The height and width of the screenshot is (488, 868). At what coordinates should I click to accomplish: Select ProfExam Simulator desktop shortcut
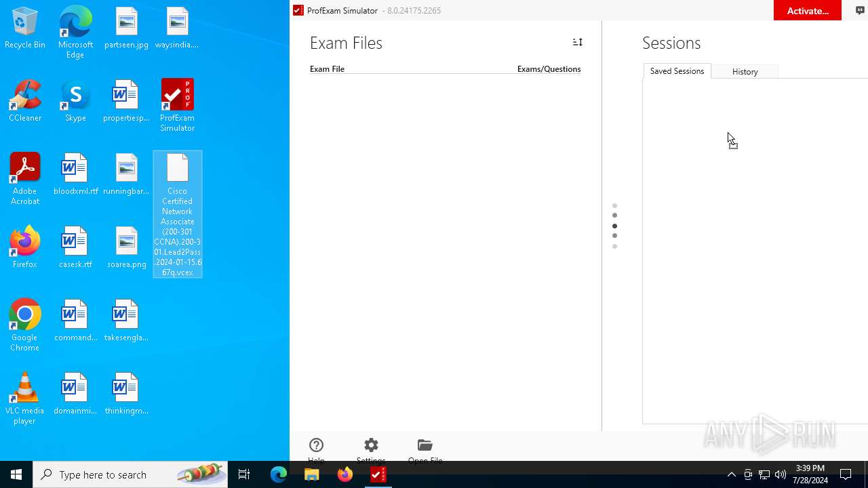pos(177,106)
